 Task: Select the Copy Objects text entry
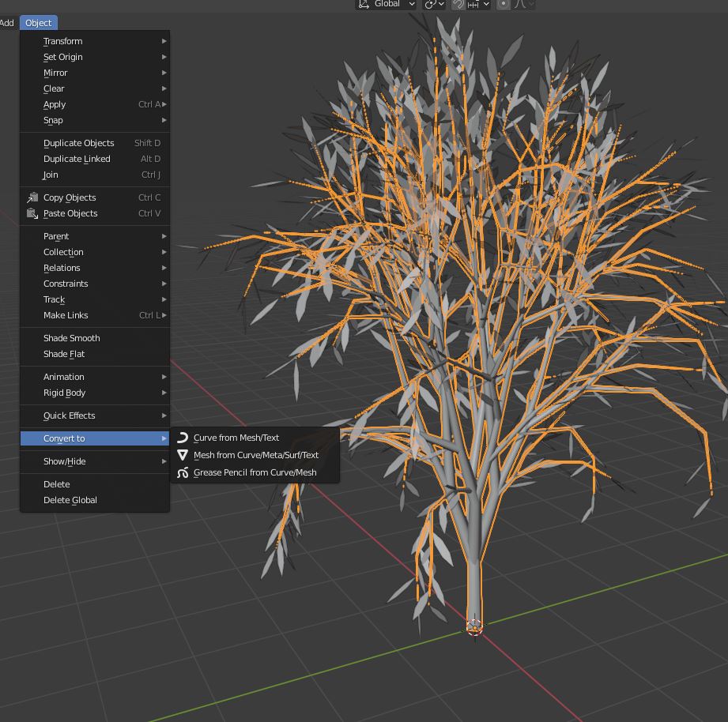tap(70, 197)
